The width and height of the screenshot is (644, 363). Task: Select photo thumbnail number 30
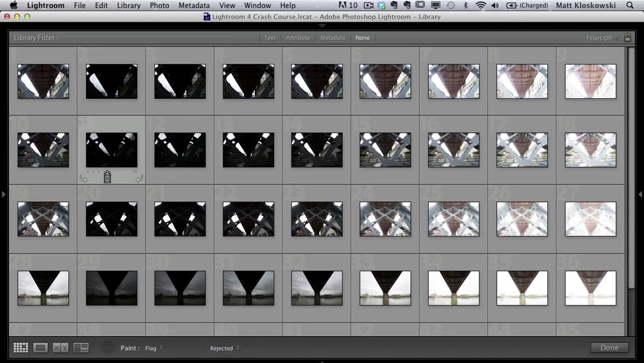tap(180, 288)
